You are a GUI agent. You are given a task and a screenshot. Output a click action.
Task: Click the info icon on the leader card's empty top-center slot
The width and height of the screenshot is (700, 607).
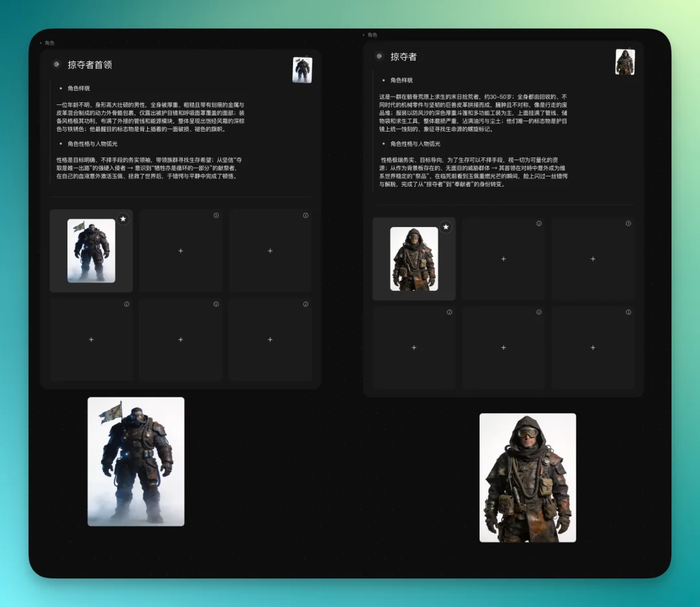[x=216, y=215]
